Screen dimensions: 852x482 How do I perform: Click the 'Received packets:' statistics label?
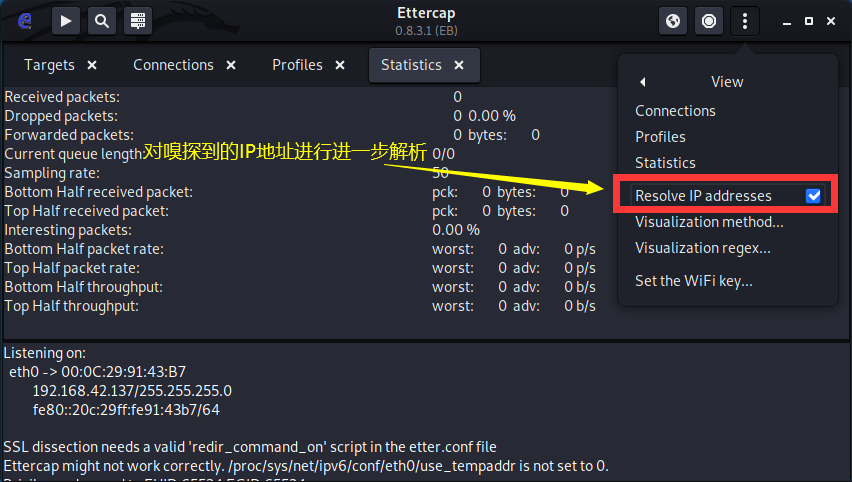[62, 97]
